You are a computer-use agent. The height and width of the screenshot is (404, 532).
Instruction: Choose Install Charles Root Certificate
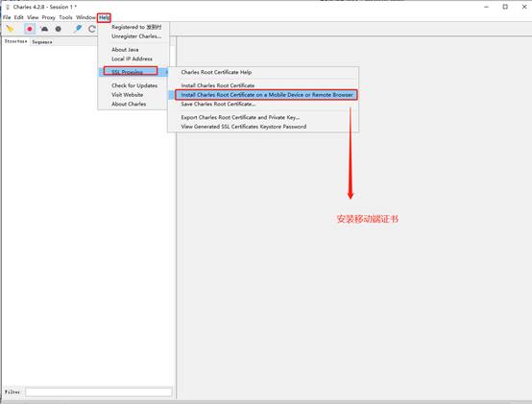tap(263, 85)
